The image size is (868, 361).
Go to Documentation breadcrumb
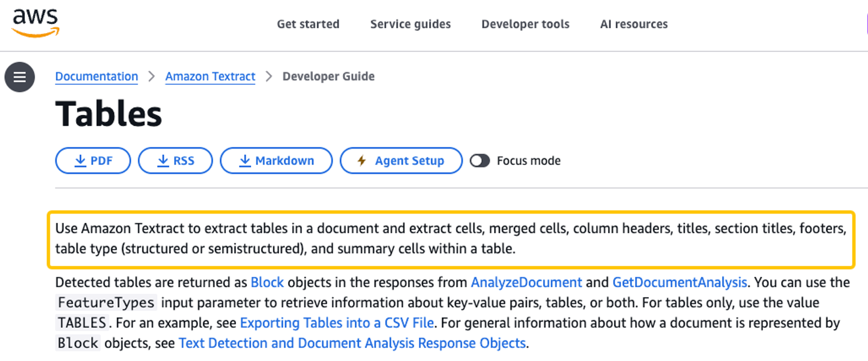(x=97, y=76)
